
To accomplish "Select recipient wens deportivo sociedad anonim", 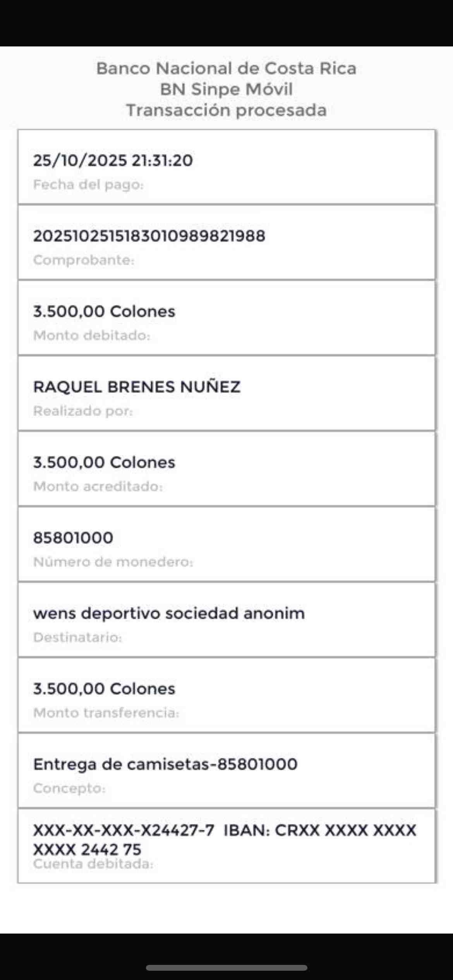I will click(169, 613).
